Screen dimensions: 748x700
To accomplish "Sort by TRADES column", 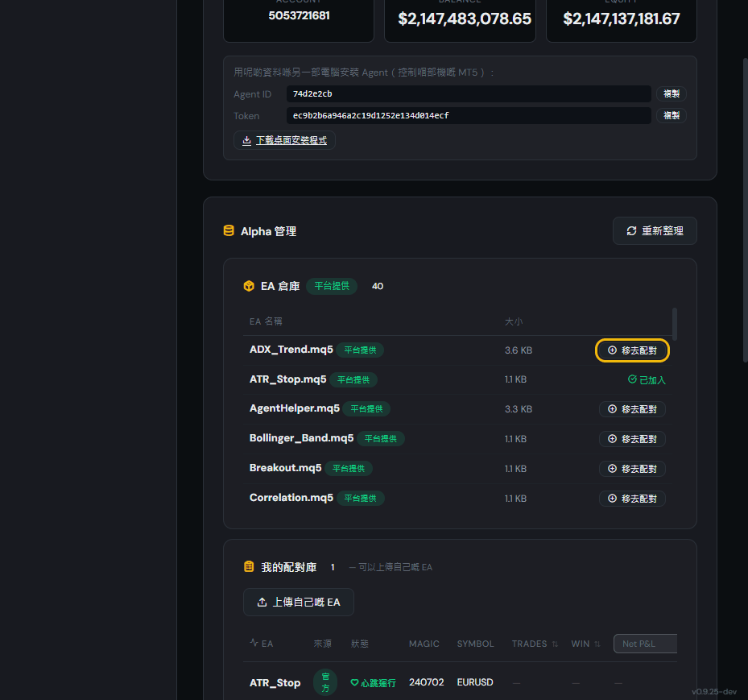I will (x=535, y=644).
